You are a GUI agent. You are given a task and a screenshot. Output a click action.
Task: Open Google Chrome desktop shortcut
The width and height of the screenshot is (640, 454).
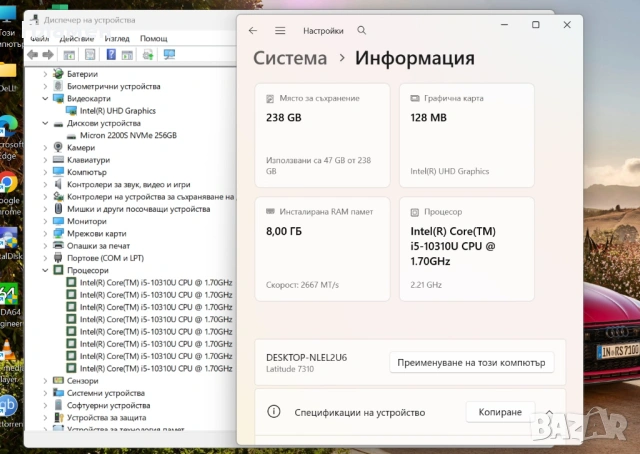click(x=9, y=194)
